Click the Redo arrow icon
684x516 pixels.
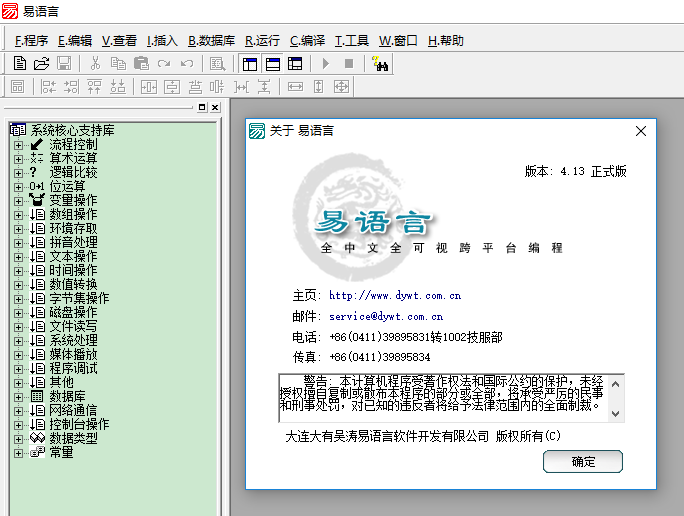(x=164, y=64)
